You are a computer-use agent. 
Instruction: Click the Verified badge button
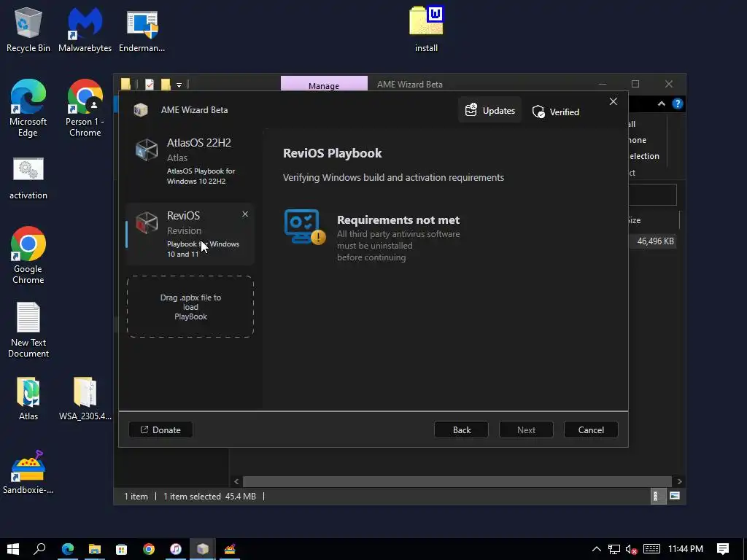pyautogui.click(x=555, y=112)
